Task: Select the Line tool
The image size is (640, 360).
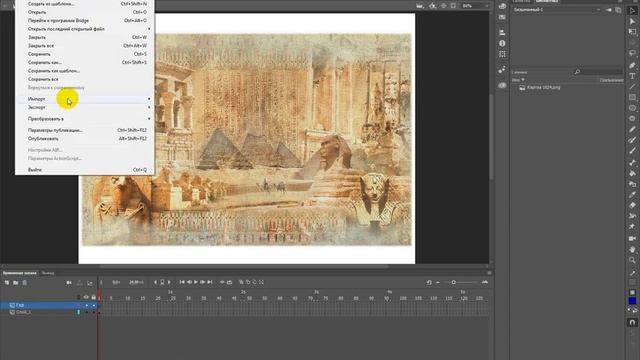Action: pos(632,87)
